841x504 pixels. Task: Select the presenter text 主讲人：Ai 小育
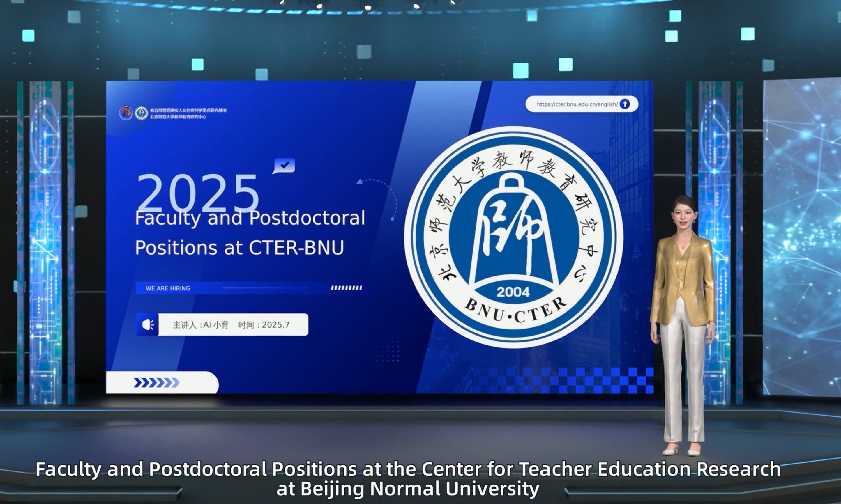[x=201, y=325]
